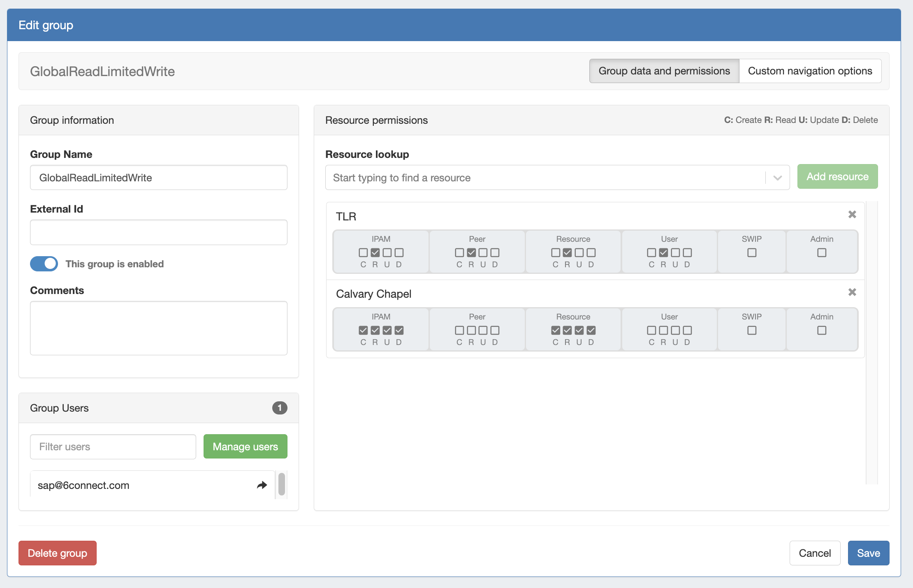Focus the Filter users input field

(x=113, y=447)
